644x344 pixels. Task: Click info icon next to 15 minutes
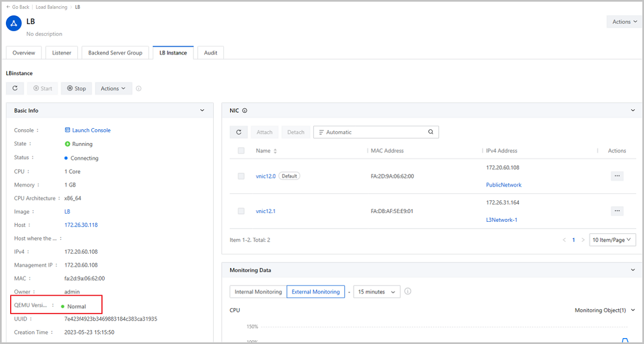(408, 291)
